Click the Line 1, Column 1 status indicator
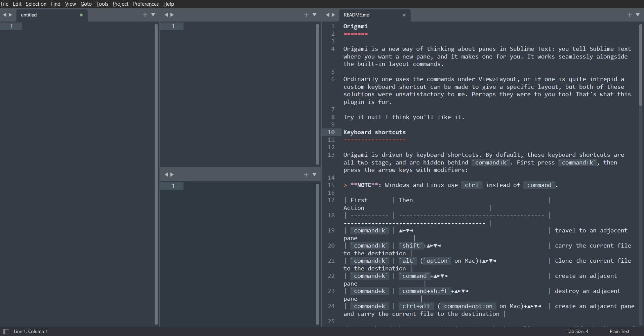 tap(31, 331)
